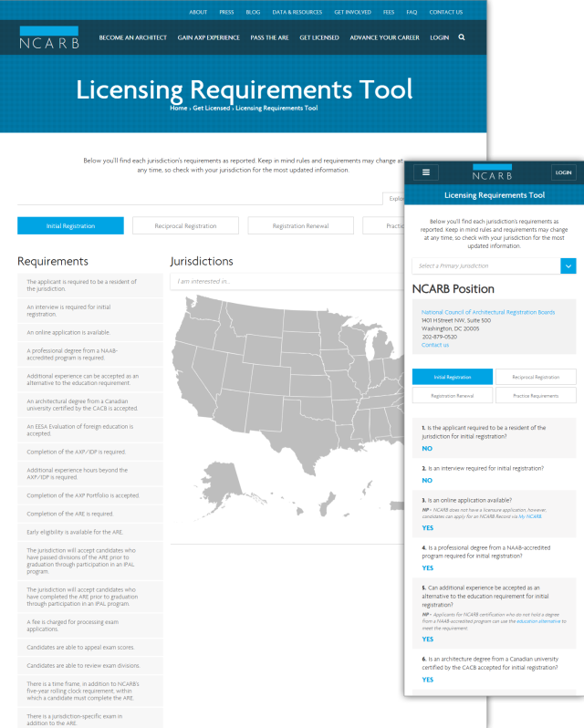Choose the Completion of the ARE requirement
This screenshot has width=584, height=728.
[x=70, y=514]
